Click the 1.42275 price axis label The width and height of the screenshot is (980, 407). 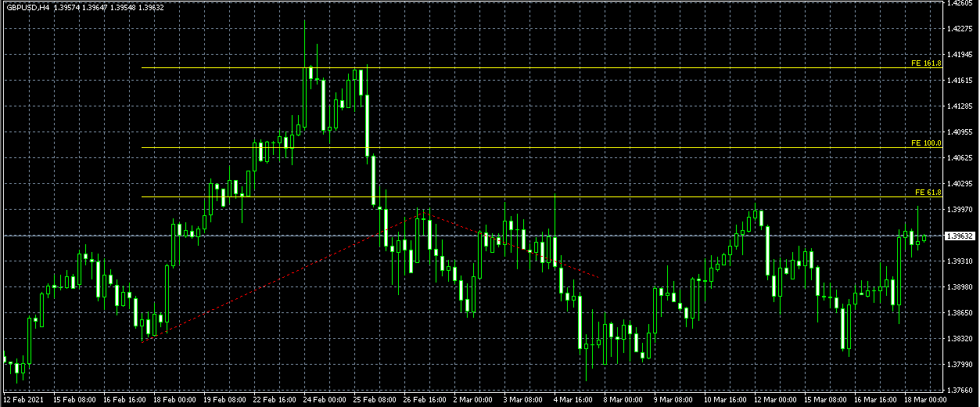(960, 29)
